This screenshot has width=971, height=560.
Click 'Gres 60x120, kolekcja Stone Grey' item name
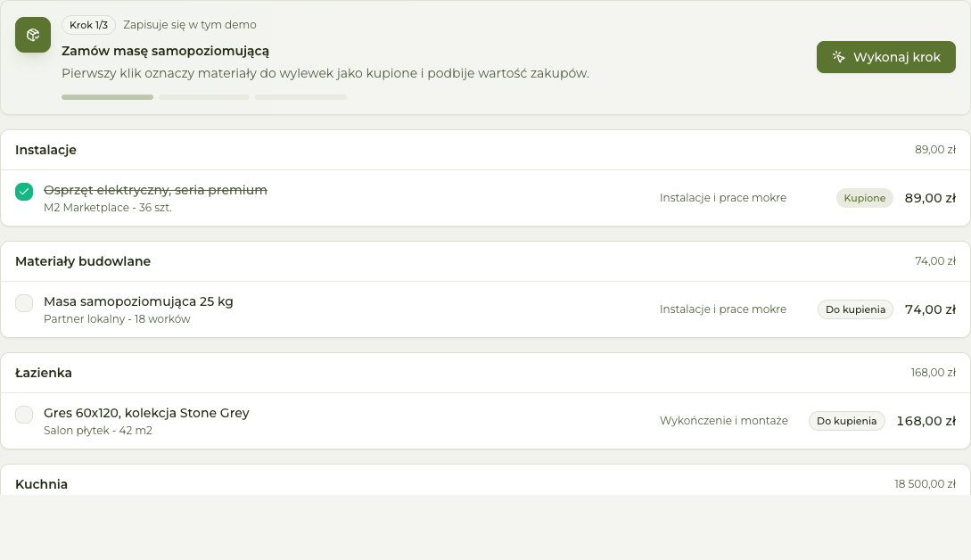coord(147,413)
